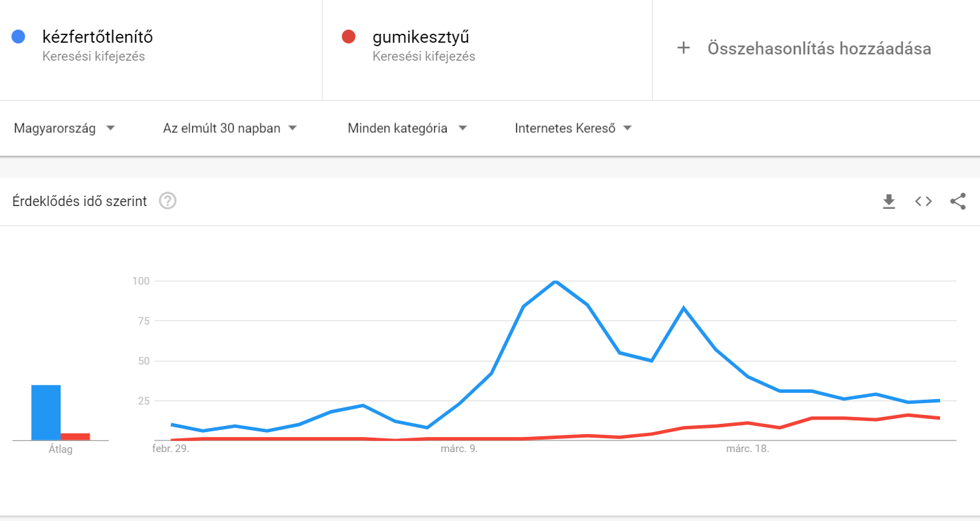Edit the kézfertőtlenítő search term
This screenshot has height=521, width=980.
pyautogui.click(x=97, y=37)
